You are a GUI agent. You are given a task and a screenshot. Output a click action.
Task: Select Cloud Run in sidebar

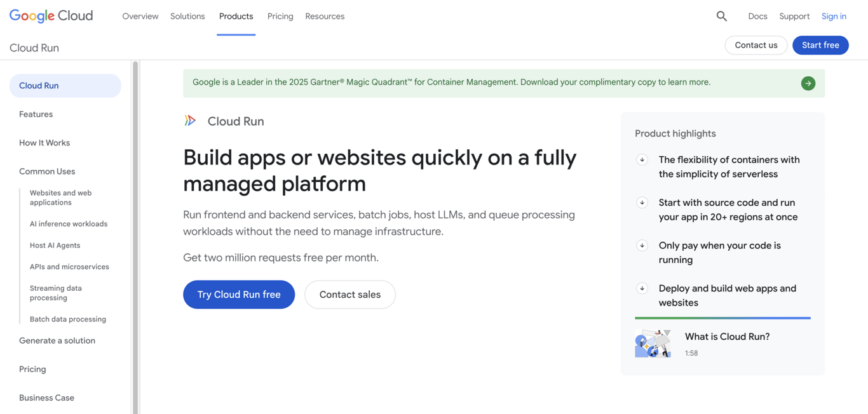[65, 86]
